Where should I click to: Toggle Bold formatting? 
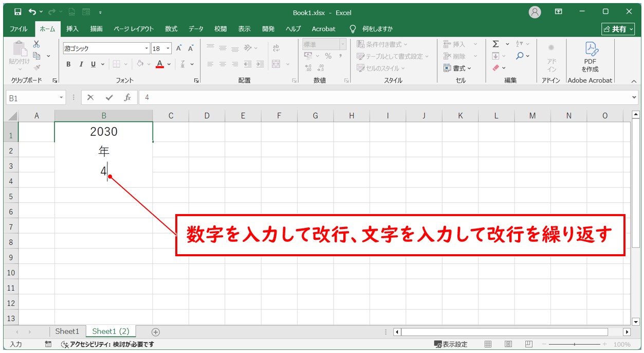click(x=68, y=64)
